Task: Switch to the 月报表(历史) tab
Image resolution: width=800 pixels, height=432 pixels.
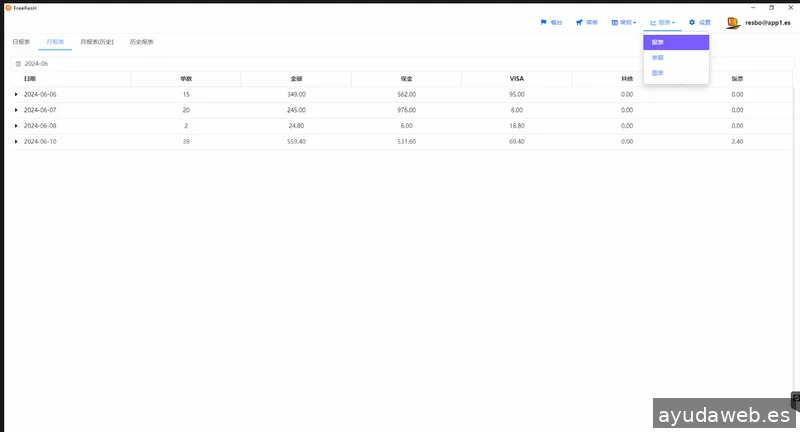Action: [97, 42]
